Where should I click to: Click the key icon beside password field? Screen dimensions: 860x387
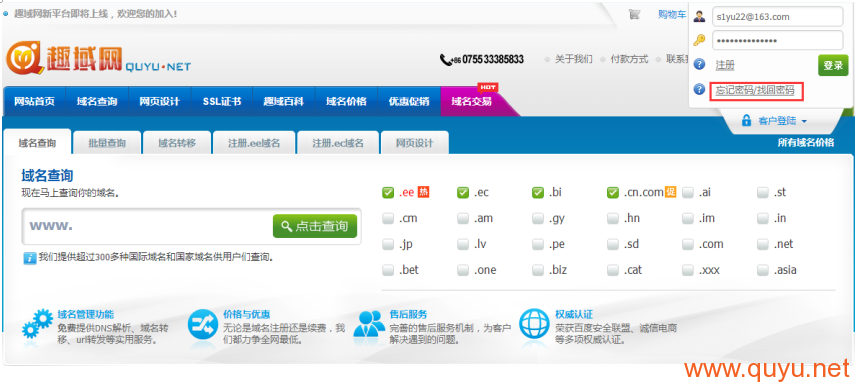tap(699, 40)
